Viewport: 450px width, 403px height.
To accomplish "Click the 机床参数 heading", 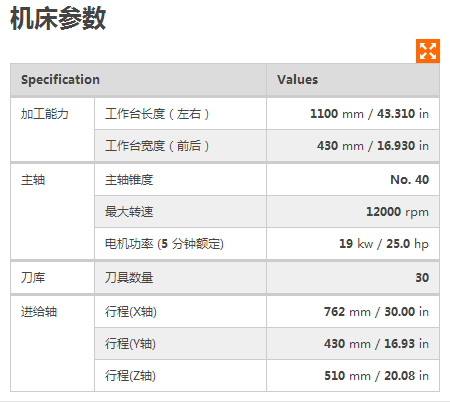I will click(x=58, y=19).
